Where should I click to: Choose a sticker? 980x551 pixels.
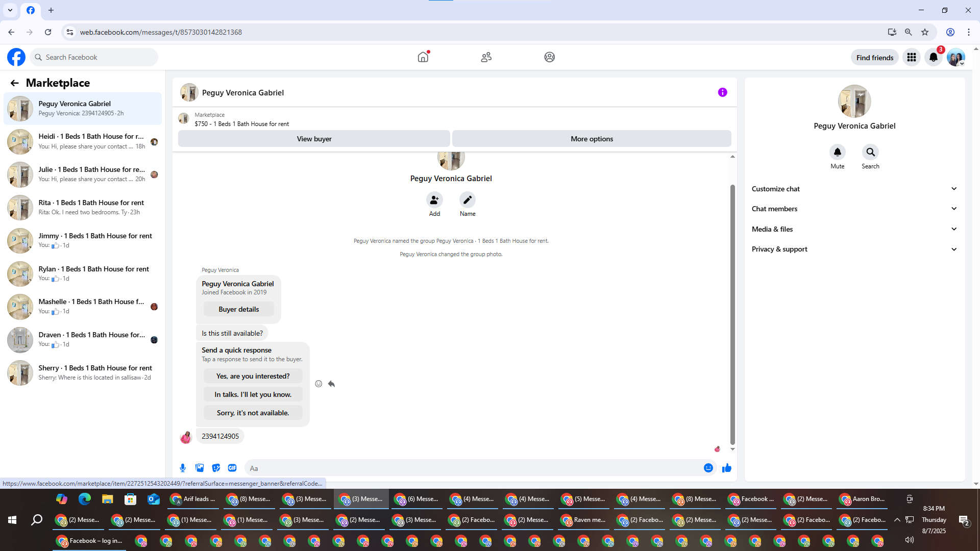216,468
